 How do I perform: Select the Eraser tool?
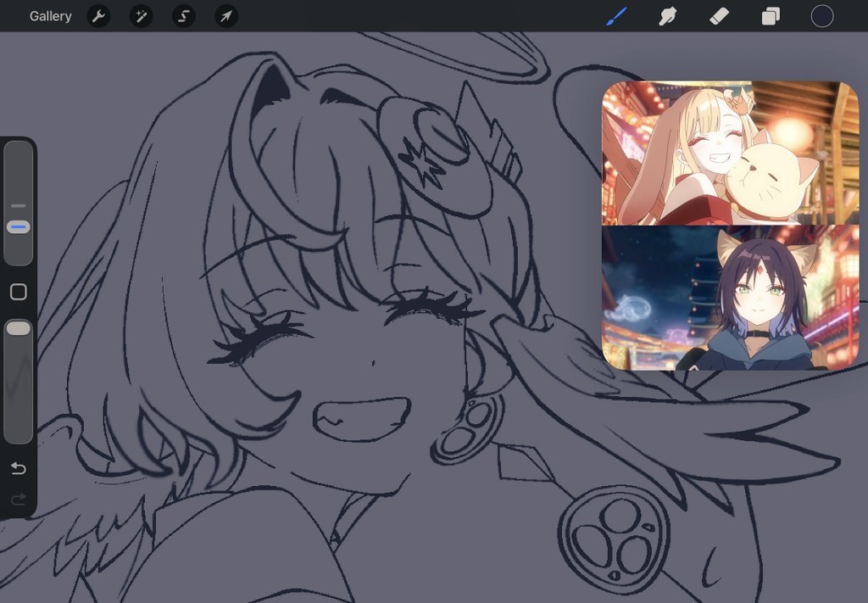[720, 15]
